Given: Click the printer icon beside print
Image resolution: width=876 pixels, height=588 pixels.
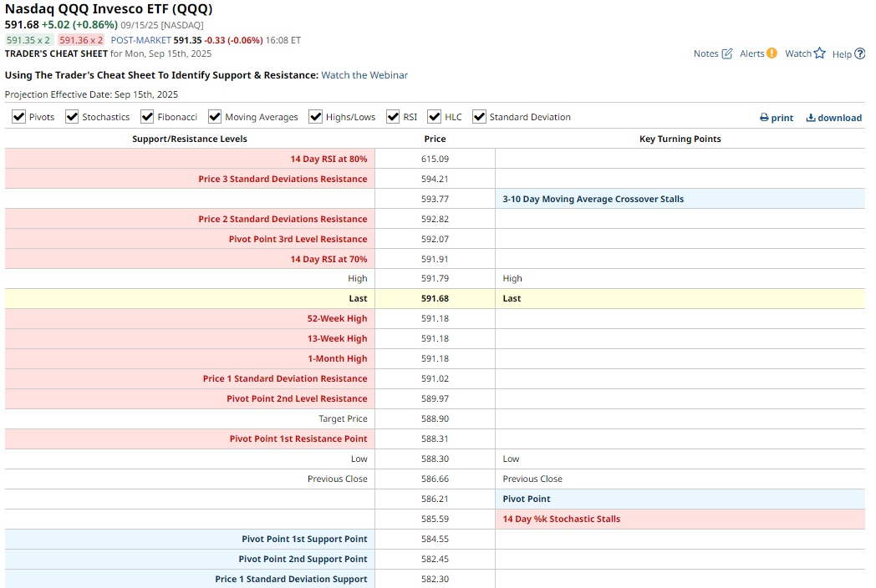Looking at the screenshot, I should coord(764,118).
